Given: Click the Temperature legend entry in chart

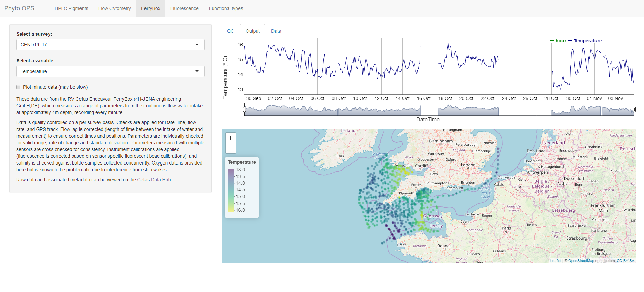Looking at the screenshot, I should tap(587, 41).
